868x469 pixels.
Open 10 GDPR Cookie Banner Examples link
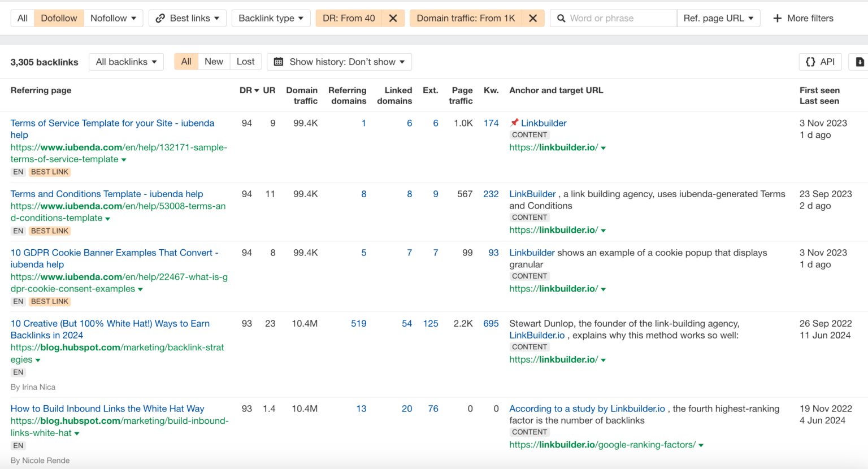click(x=114, y=258)
